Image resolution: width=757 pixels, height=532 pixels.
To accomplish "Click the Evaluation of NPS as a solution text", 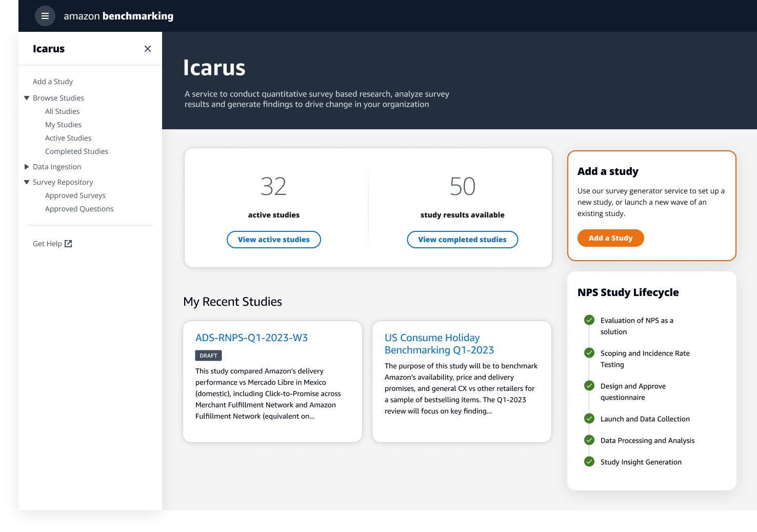I will click(637, 326).
